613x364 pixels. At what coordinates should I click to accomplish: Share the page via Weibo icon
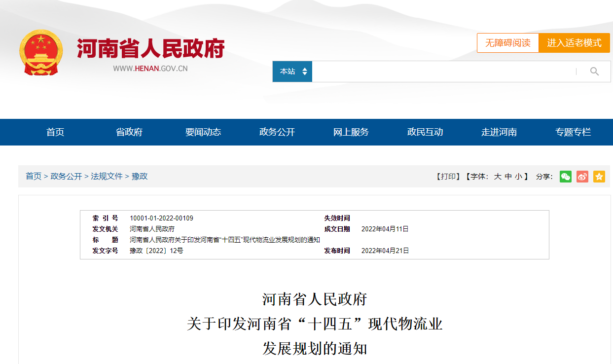click(x=582, y=177)
